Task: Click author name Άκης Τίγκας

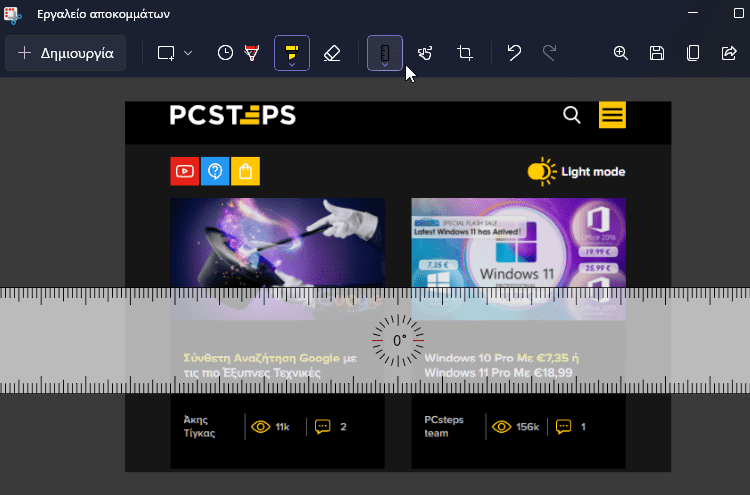Action: coord(199,427)
